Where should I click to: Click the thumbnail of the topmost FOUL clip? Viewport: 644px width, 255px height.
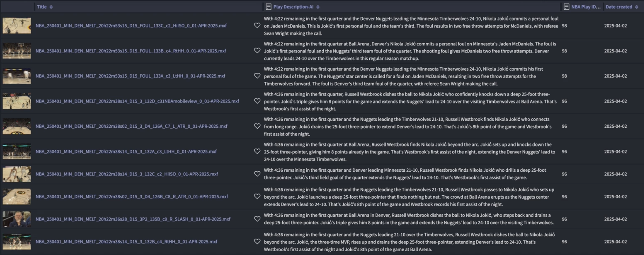click(17, 25)
